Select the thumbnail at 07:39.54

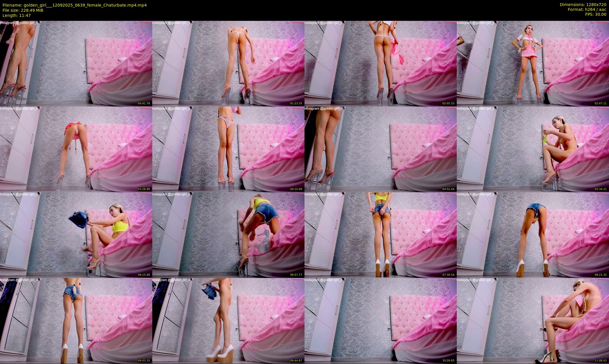tap(380, 235)
